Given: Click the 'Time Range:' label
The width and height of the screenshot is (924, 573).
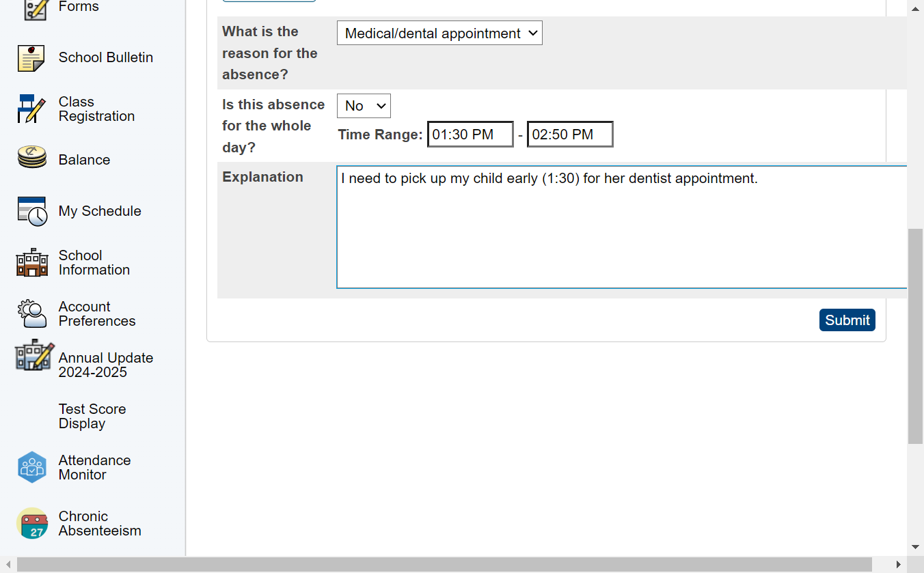Looking at the screenshot, I should tap(380, 135).
